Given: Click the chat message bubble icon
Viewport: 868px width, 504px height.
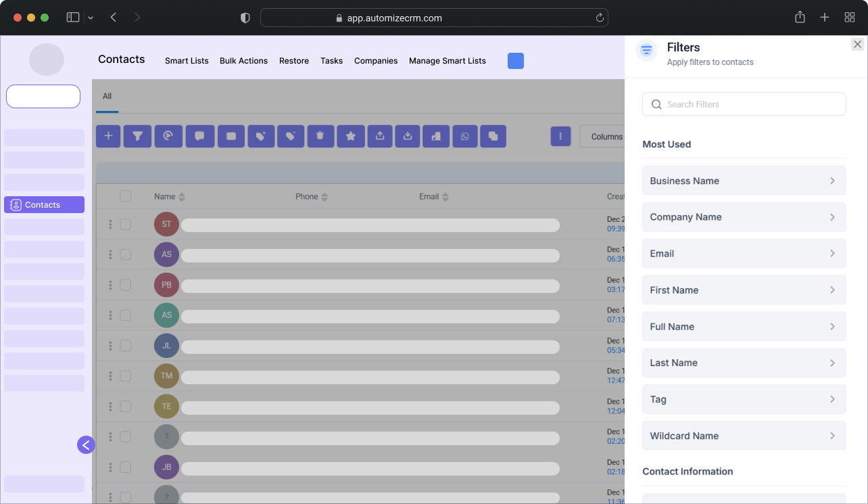Looking at the screenshot, I should coord(200,136).
